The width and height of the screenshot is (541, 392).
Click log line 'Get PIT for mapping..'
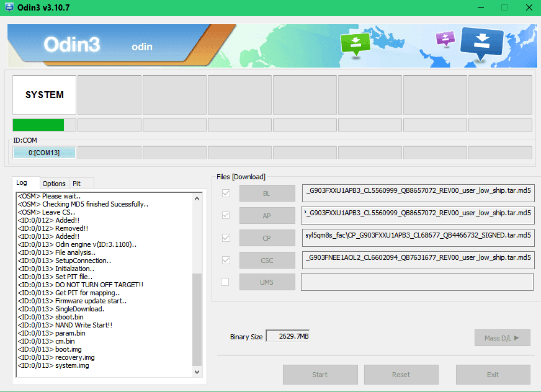[x=69, y=293]
